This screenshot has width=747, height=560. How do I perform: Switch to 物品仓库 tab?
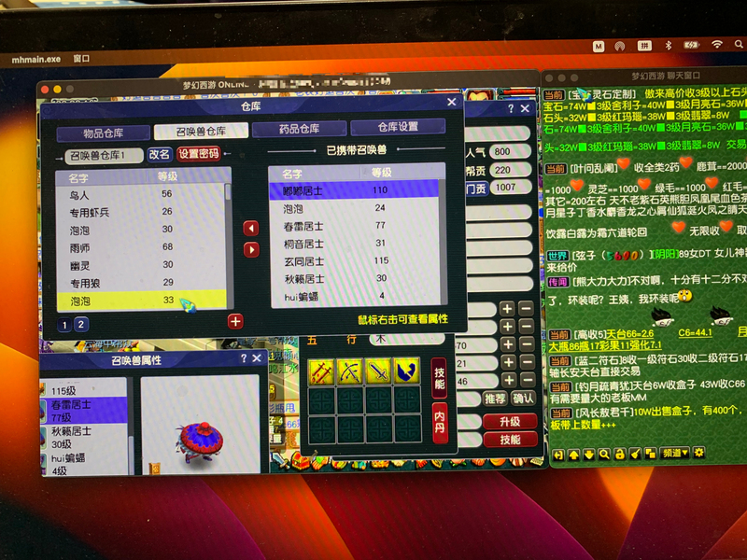click(x=104, y=133)
